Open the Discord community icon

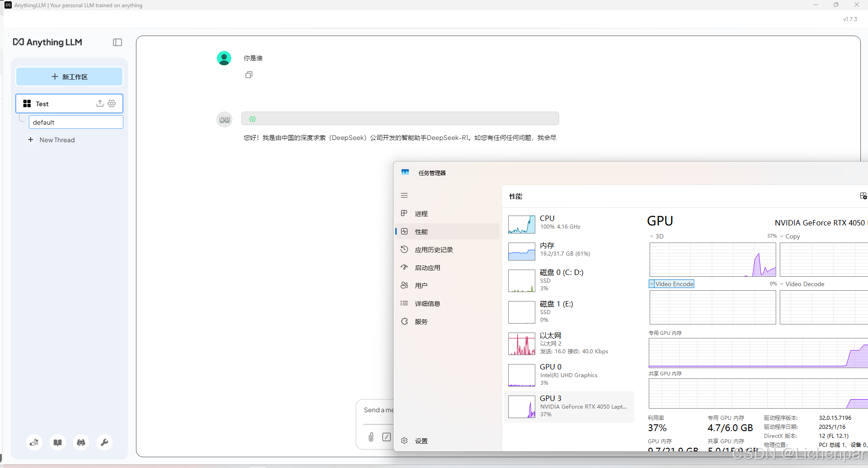click(x=81, y=442)
